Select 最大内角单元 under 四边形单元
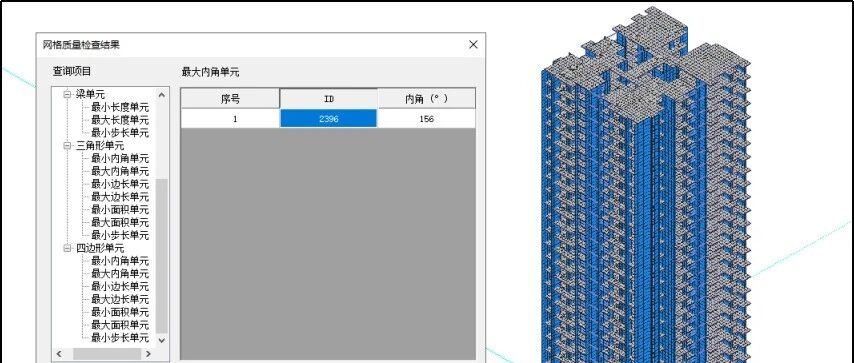This screenshot has width=854, height=363. click(120, 274)
